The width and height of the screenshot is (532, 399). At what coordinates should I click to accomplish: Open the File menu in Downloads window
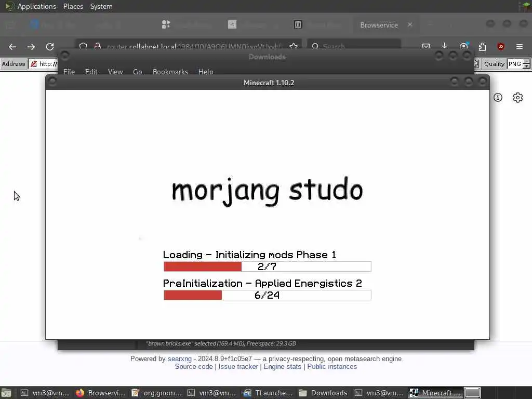[x=69, y=72]
